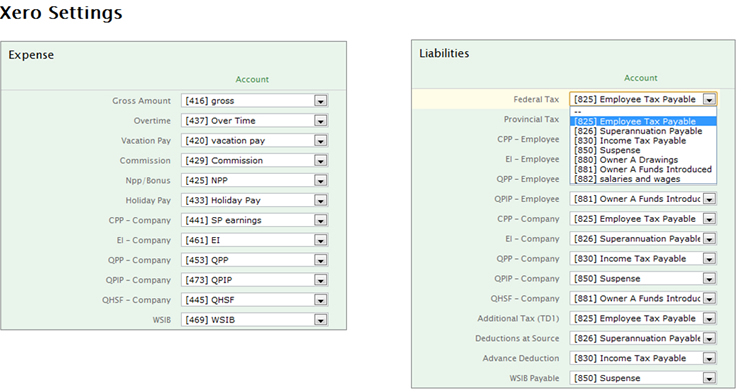Open the Expense QPIP - Company dropdown

point(254,279)
